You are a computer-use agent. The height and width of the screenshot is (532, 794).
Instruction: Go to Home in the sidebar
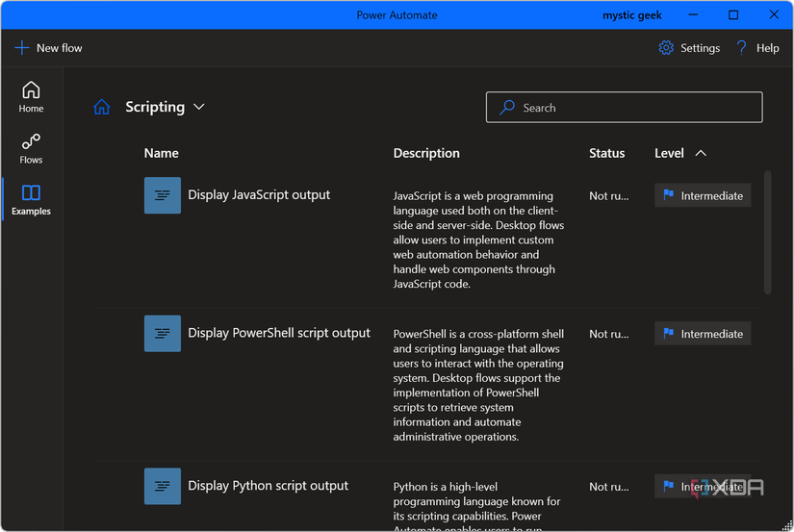click(31, 96)
